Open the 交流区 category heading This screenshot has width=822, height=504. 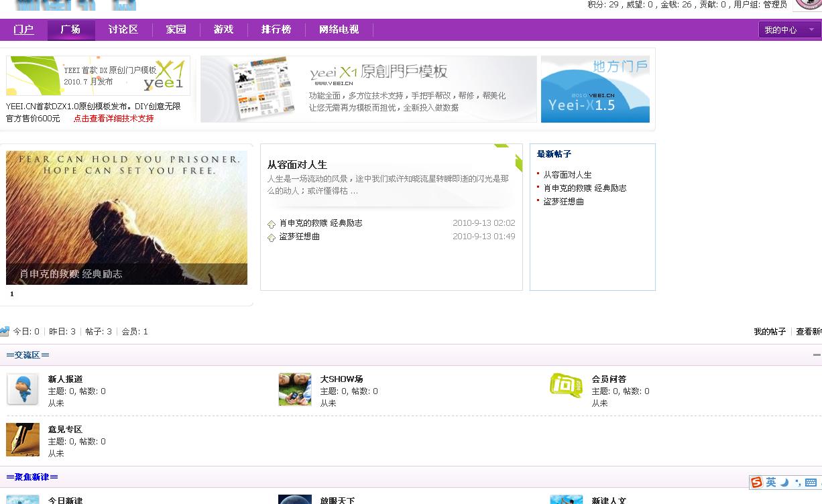27,355
